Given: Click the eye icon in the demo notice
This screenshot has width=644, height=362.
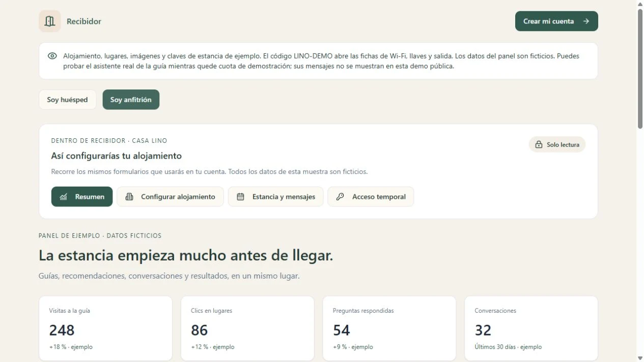Looking at the screenshot, I should point(52,56).
